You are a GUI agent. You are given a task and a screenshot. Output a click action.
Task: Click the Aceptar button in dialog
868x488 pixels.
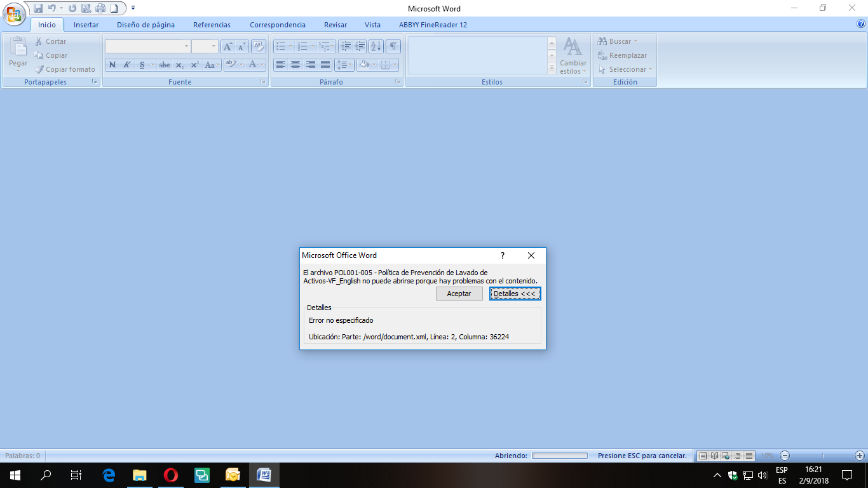click(x=459, y=294)
